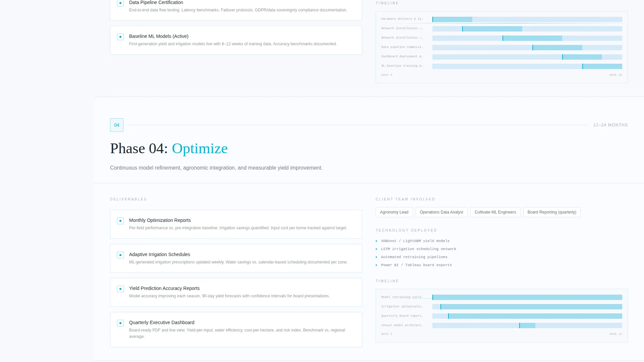Open the Data Pipeline Certification title
Viewport: 644px width, 362px height.
(x=156, y=2)
